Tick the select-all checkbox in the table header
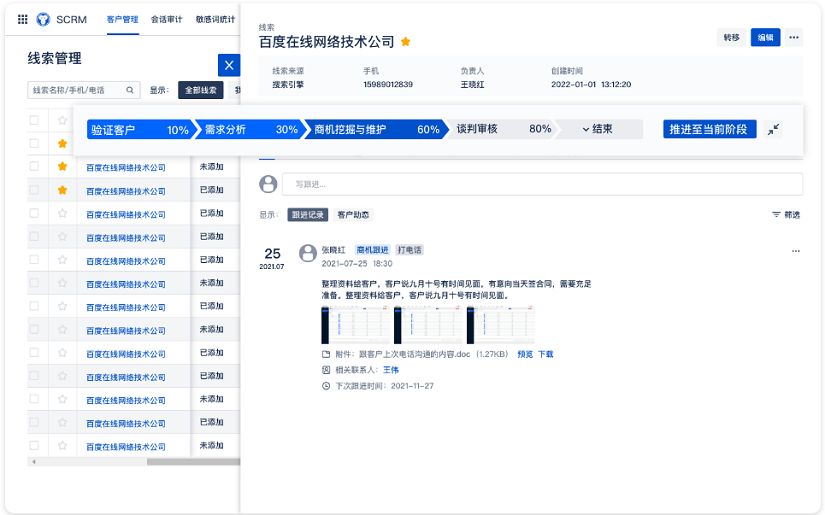 point(35,120)
